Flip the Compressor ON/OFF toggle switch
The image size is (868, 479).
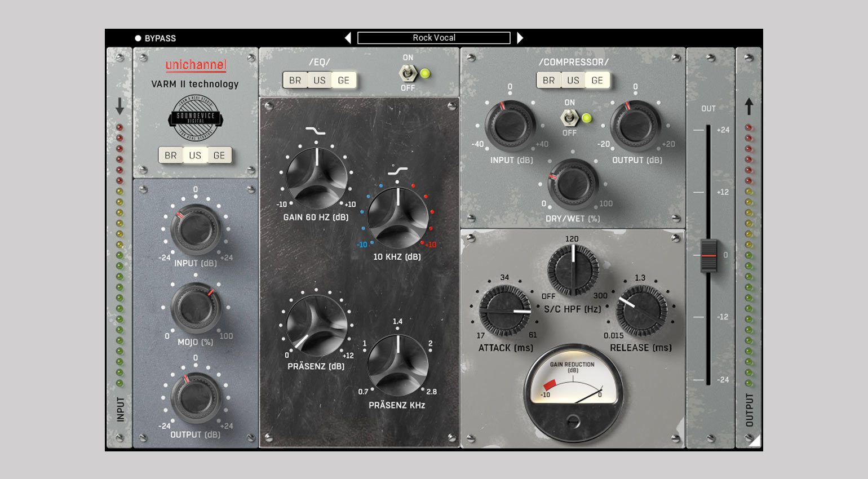pyautogui.click(x=569, y=118)
